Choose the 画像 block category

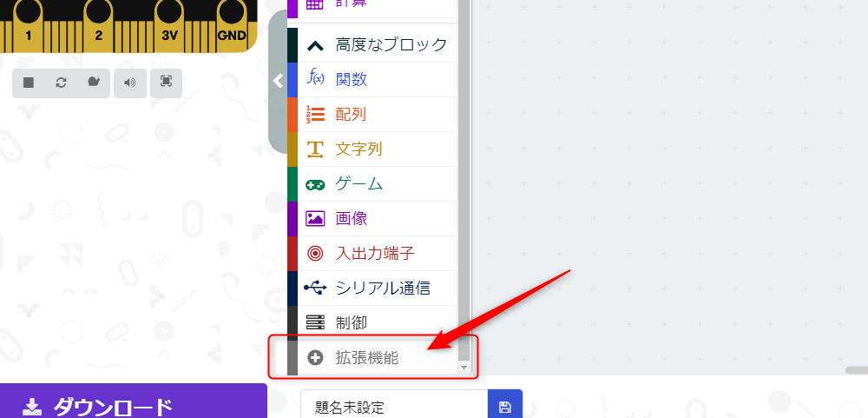point(351,219)
